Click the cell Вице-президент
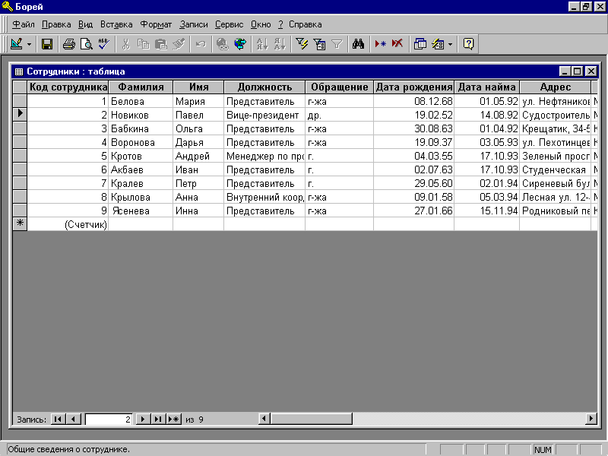The width and height of the screenshot is (608, 456). coord(264,115)
